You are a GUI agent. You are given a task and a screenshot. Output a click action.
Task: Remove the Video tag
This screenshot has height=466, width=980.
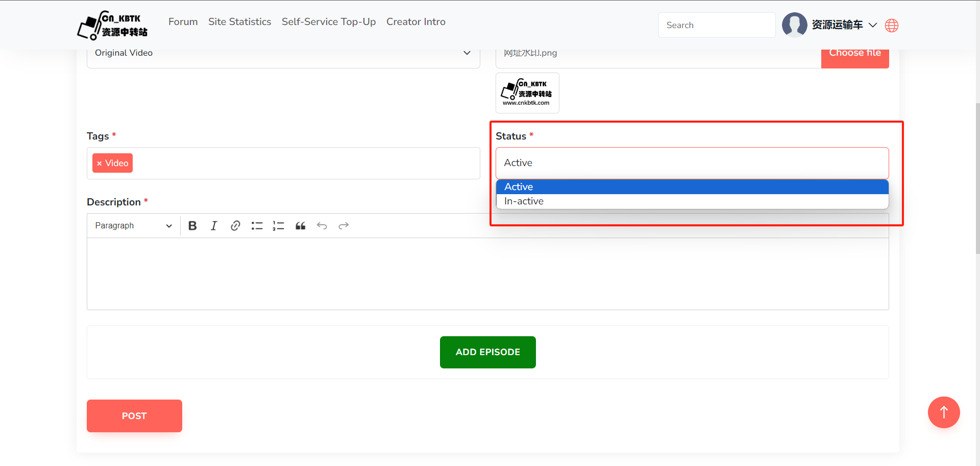pyautogui.click(x=100, y=164)
